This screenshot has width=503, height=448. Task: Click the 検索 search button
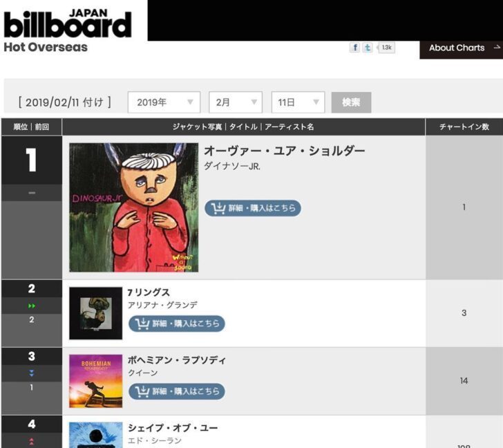[351, 102]
